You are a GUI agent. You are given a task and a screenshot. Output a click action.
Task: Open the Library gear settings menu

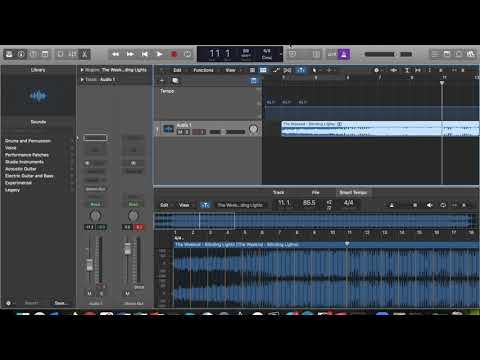click(9, 303)
